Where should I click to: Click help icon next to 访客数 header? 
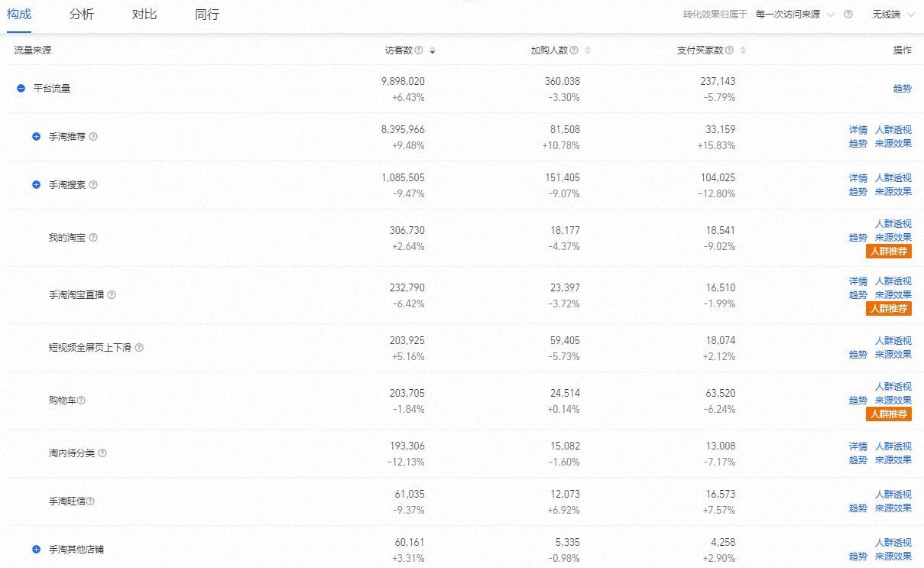tap(418, 50)
